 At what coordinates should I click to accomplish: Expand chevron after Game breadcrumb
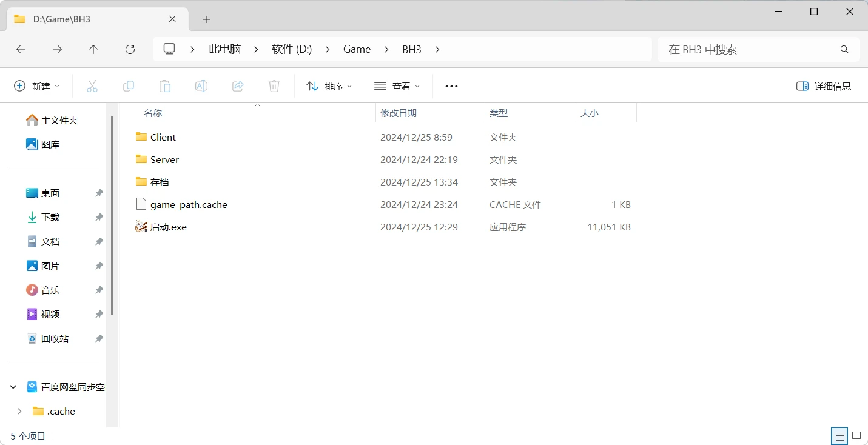pyautogui.click(x=386, y=50)
